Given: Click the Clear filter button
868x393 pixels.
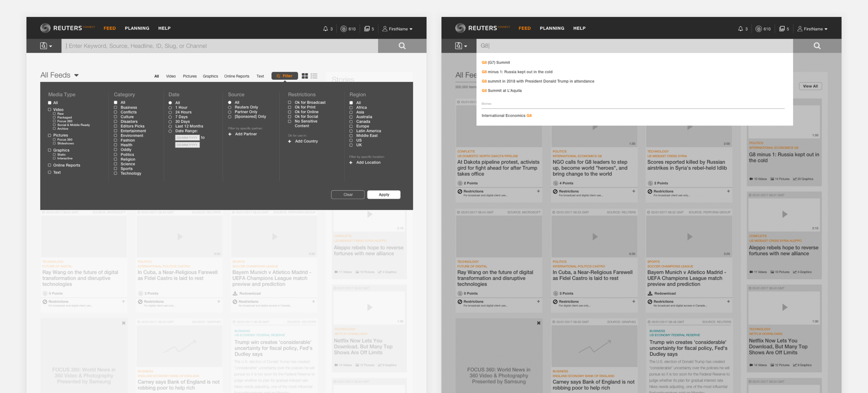Looking at the screenshot, I should click(x=348, y=195).
